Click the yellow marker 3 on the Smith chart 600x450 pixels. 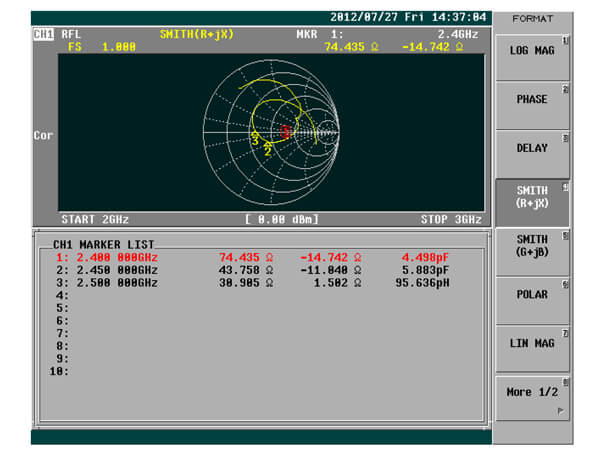(255, 139)
